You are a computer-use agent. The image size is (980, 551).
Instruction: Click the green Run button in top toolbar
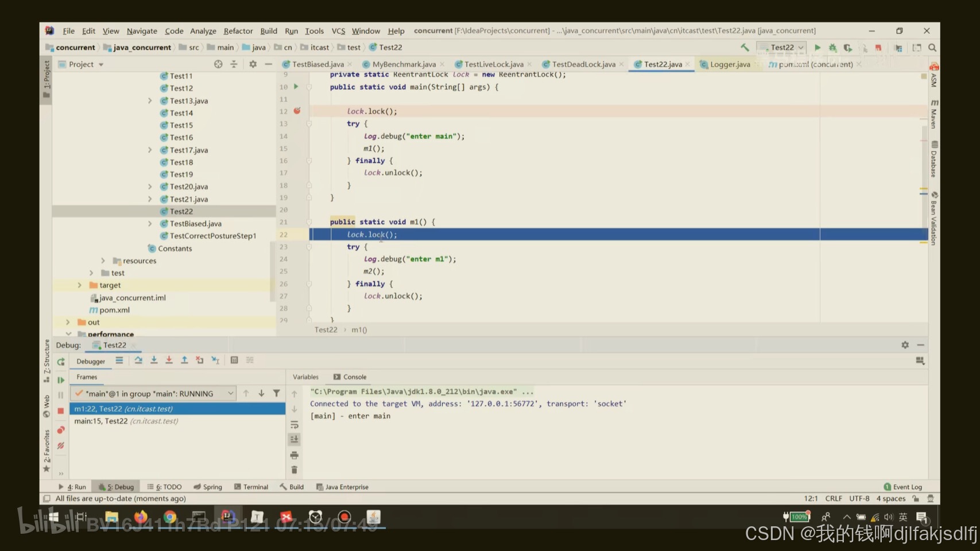818,48
